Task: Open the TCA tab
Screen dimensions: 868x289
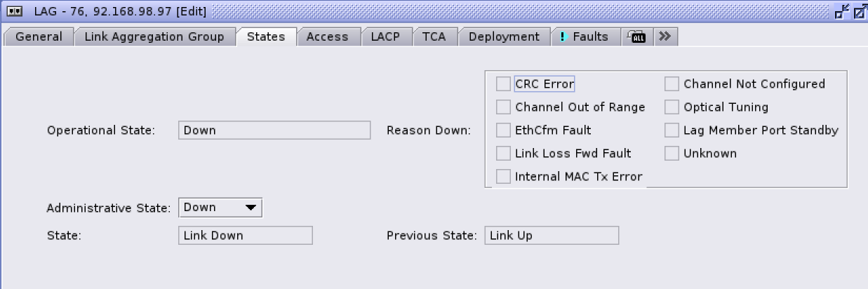Action: 434,37
